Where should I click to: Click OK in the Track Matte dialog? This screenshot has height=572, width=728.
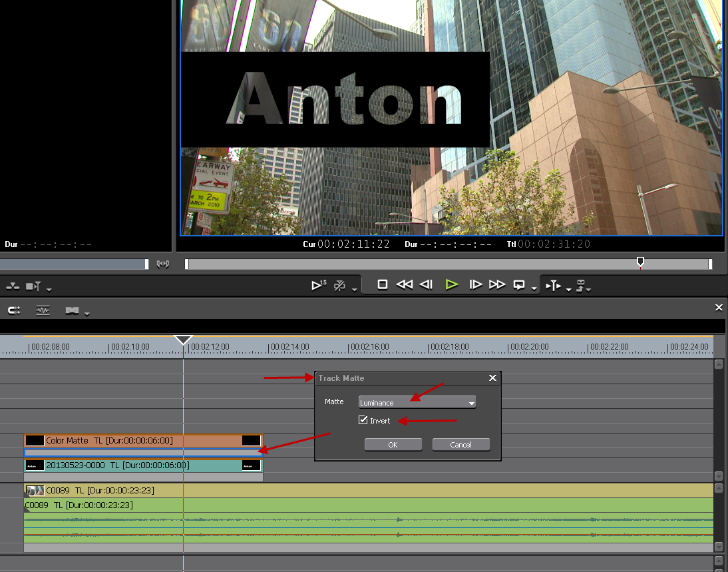point(393,444)
